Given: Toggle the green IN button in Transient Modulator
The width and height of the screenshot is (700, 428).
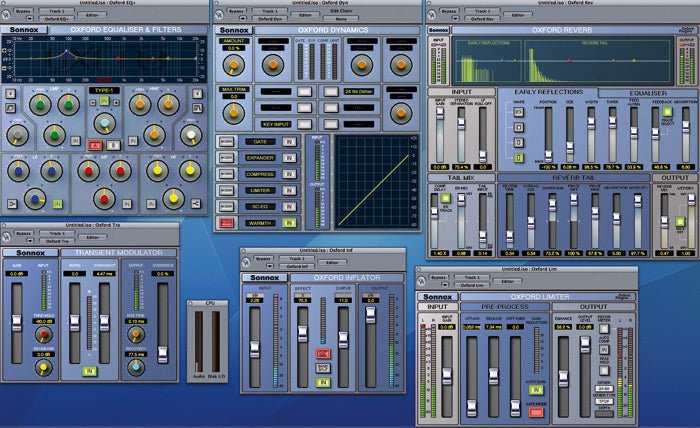Looking at the screenshot, I should tap(89, 371).
